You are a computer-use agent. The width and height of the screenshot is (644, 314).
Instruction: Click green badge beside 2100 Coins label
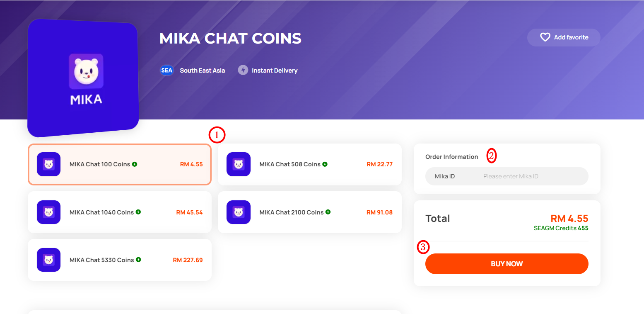click(x=328, y=212)
